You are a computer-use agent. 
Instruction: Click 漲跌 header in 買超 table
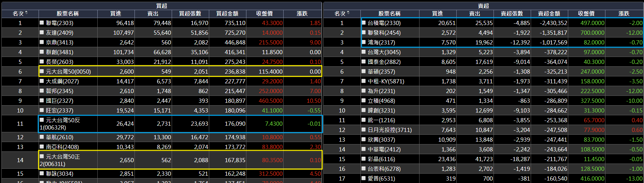pos(302,14)
